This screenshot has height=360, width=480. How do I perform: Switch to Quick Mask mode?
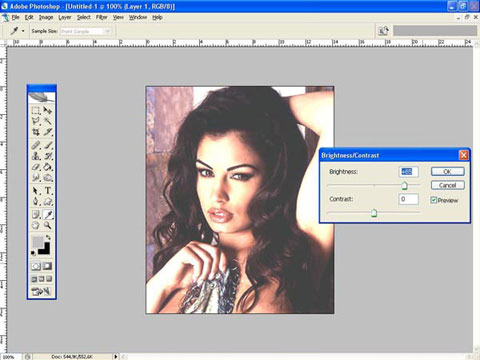[x=47, y=266]
